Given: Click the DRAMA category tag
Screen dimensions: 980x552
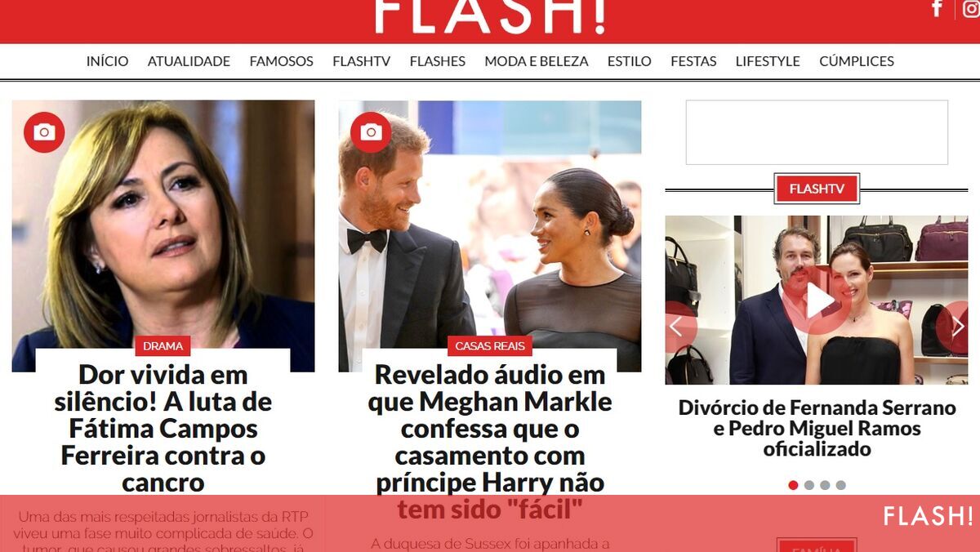Looking at the screenshot, I should [x=163, y=345].
